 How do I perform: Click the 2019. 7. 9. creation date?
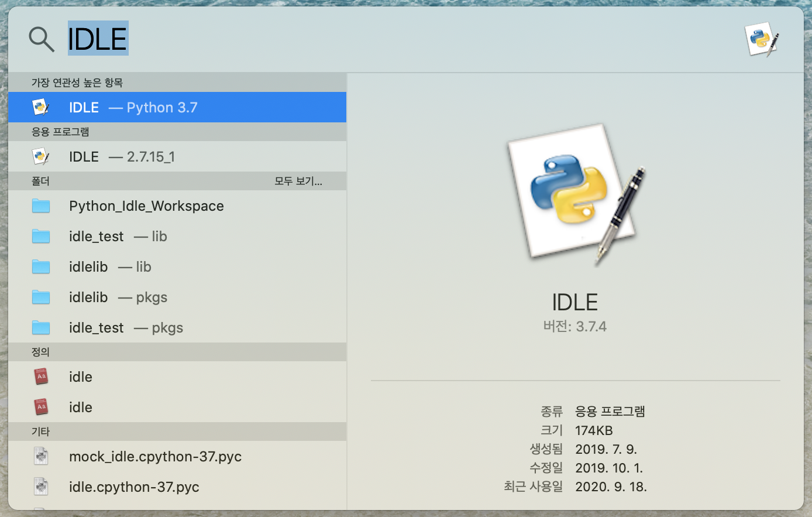606,449
